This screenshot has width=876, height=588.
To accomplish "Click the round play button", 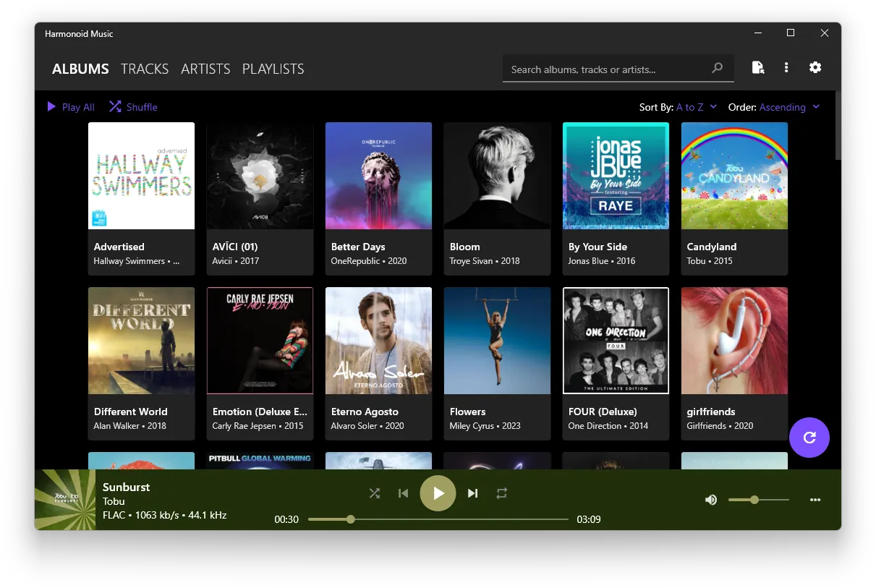I will click(438, 493).
